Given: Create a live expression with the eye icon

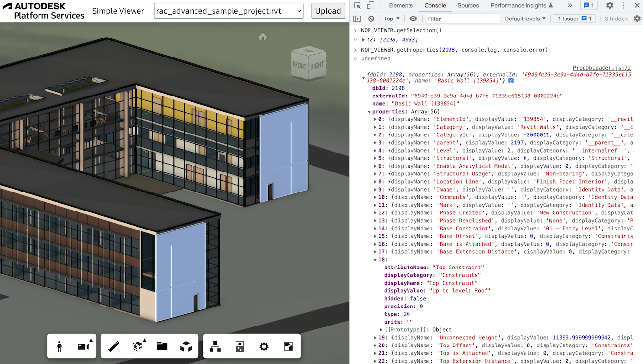Looking at the screenshot, I should point(413,19).
